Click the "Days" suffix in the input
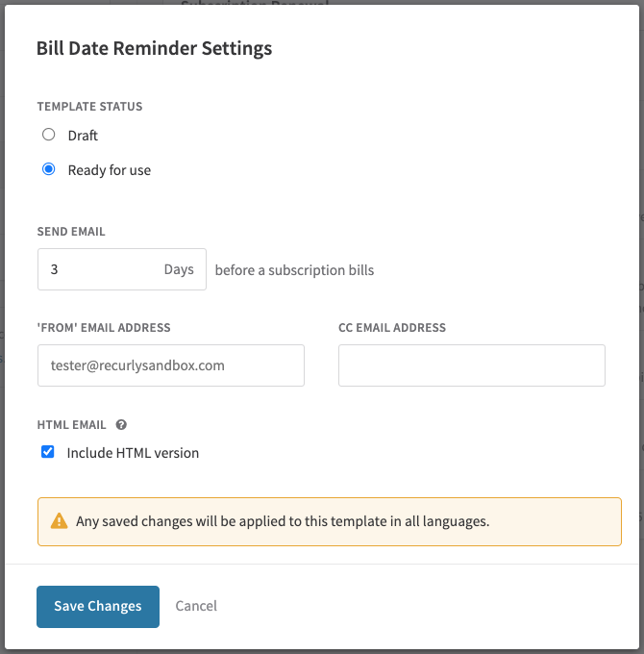The width and height of the screenshot is (644, 654). [179, 269]
